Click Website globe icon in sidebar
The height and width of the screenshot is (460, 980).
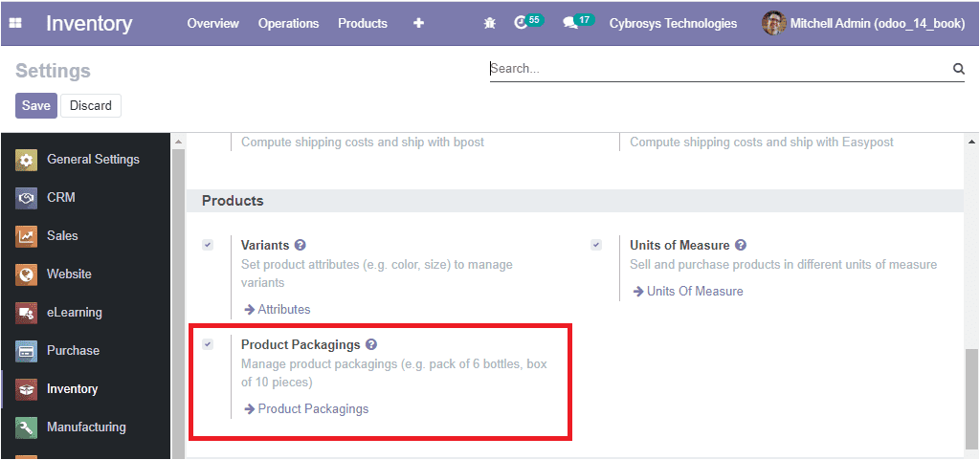26,274
